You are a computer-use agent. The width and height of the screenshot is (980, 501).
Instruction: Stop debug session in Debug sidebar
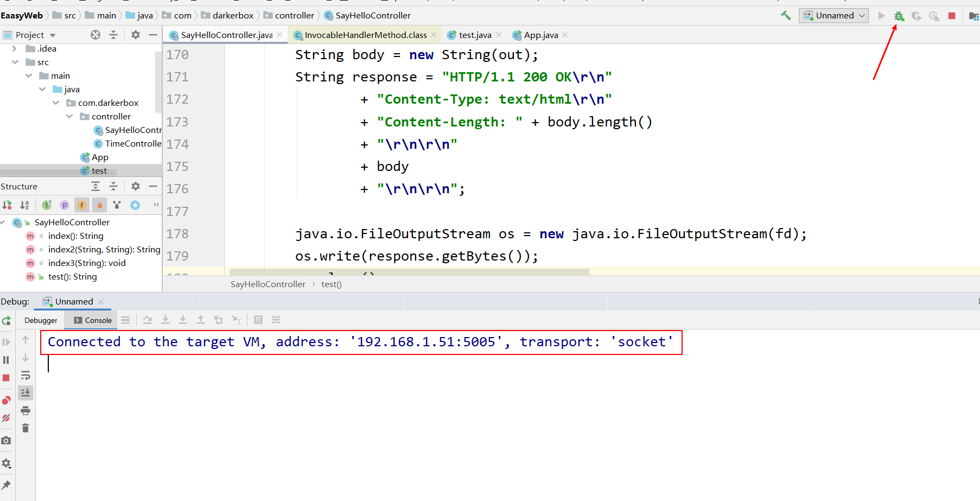pyautogui.click(x=7, y=378)
